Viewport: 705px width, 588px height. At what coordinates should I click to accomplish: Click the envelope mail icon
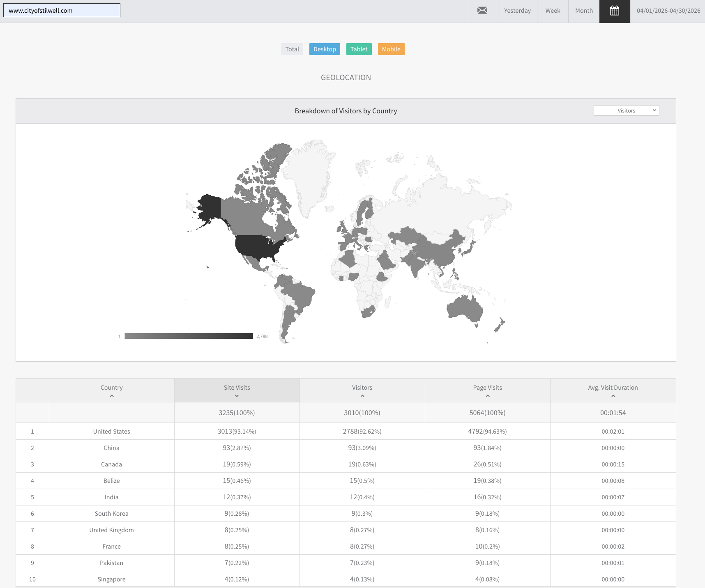[482, 11]
